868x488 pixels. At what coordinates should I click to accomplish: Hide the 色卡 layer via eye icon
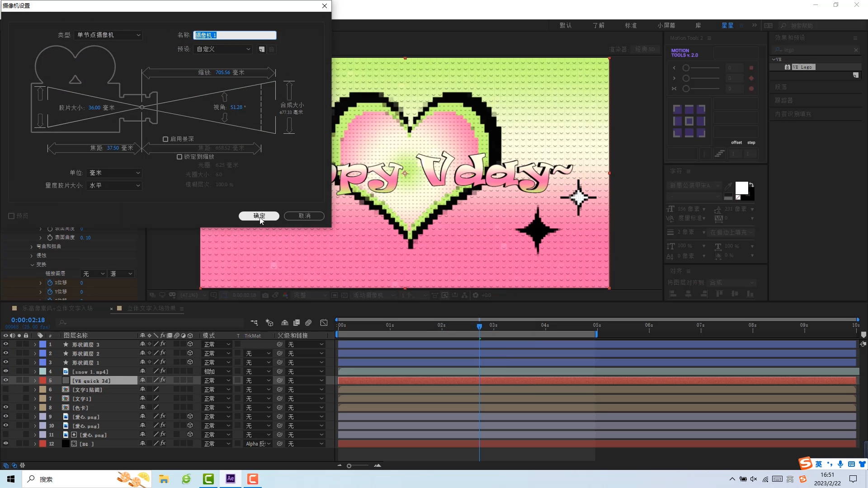click(6, 408)
